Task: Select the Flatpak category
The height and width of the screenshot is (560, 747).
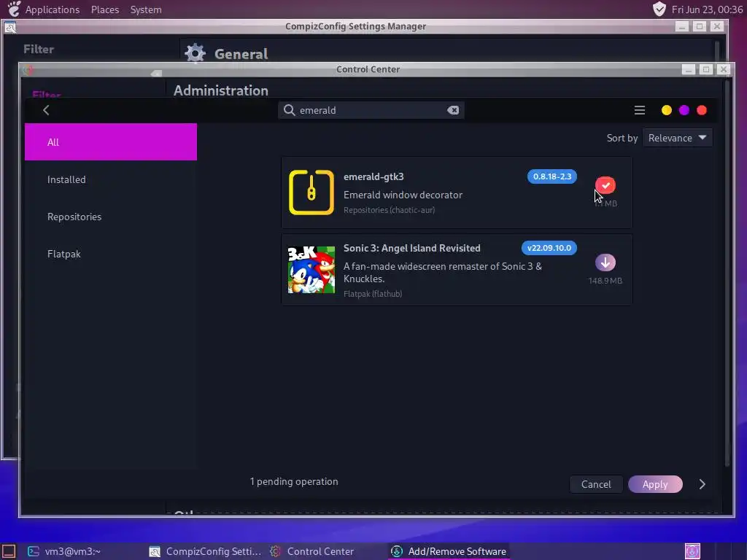Action: (x=111, y=254)
